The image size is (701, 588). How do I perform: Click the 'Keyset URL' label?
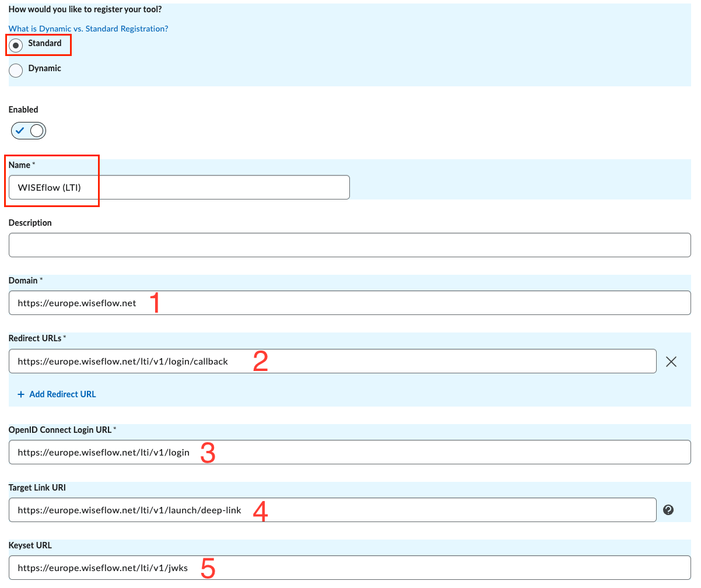tap(30, 545)
